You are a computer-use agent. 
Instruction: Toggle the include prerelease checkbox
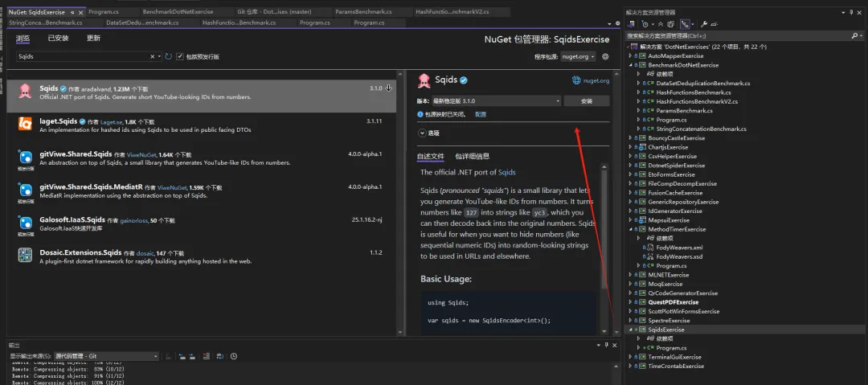180,57
